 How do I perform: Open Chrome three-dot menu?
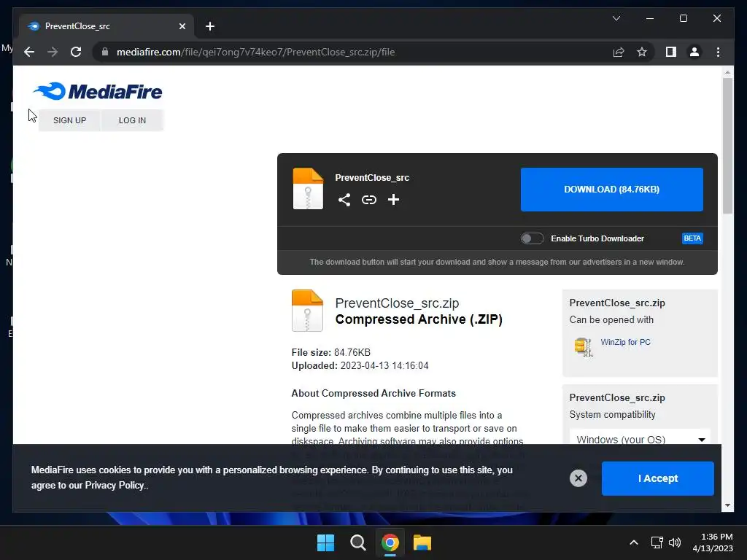tap(718, 52)
